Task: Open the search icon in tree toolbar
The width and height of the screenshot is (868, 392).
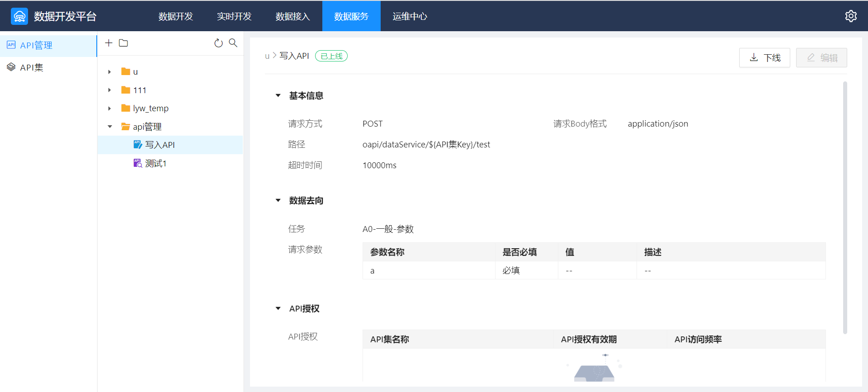Action: (x=233, y=43)
